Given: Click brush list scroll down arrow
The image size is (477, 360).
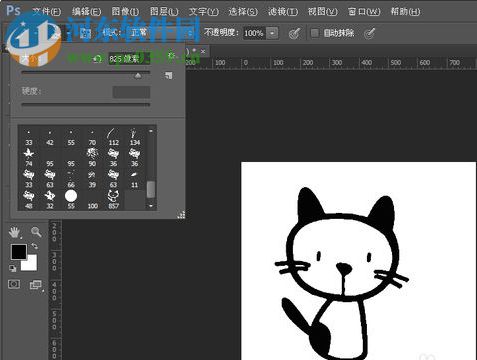Looking at the screenshot, I should 151,206.
